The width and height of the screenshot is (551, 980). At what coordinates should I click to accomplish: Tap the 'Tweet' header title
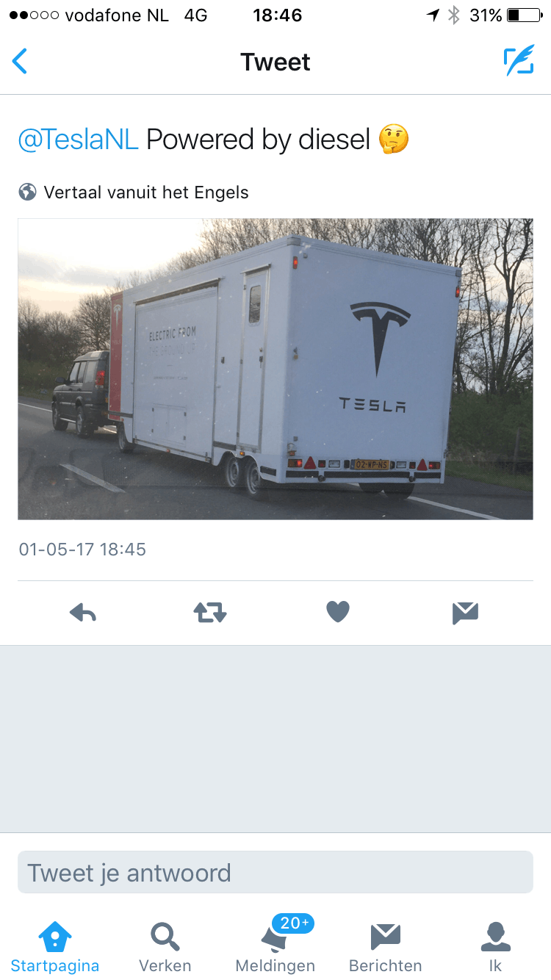[275, 62]
